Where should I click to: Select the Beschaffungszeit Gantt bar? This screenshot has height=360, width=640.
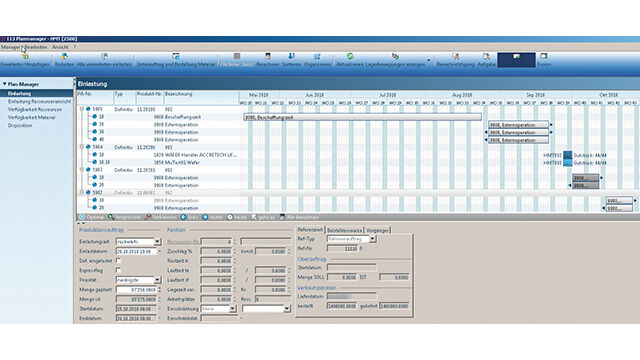(362, 117)
